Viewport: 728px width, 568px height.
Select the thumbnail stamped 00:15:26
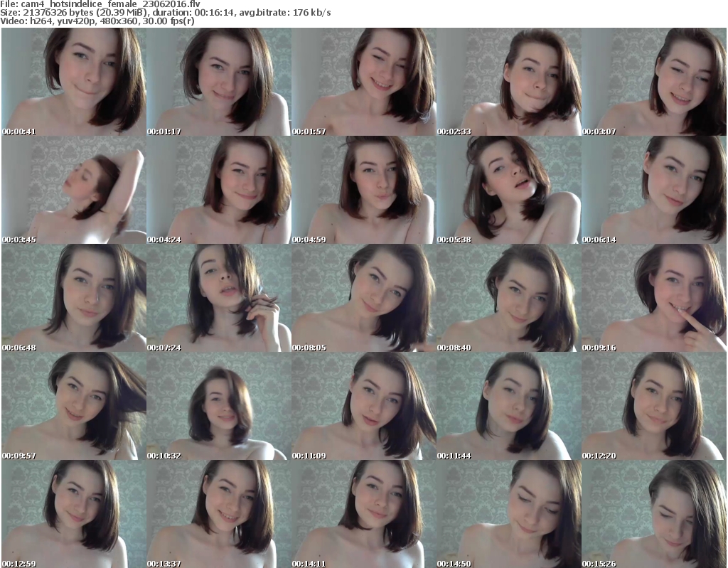coord(654,514)
